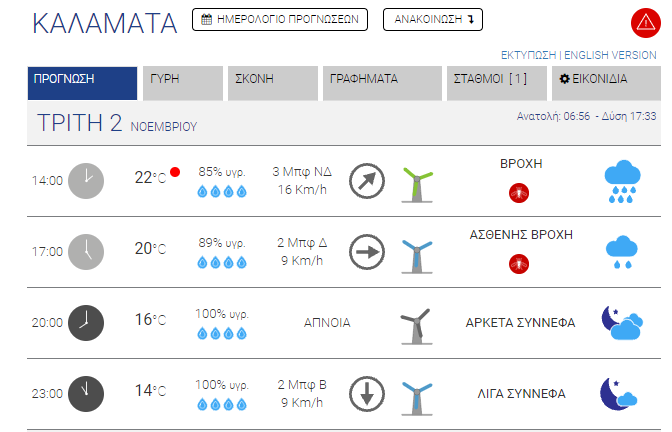The image size is (672, 432).
Task: Click the light rain cloud icon for 17:00
Action: [621, 252]
